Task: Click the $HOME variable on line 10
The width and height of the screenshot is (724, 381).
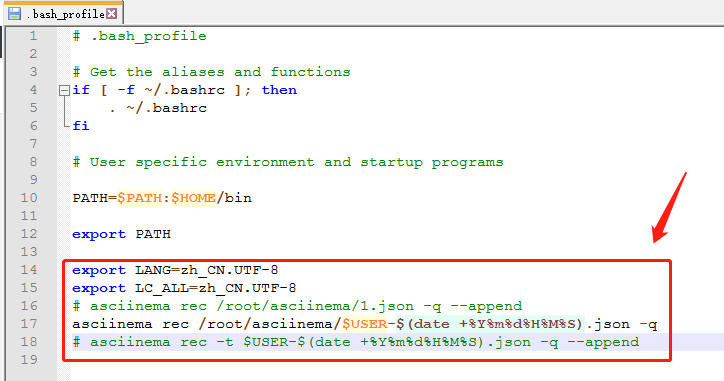Action: tap(193, 198)
